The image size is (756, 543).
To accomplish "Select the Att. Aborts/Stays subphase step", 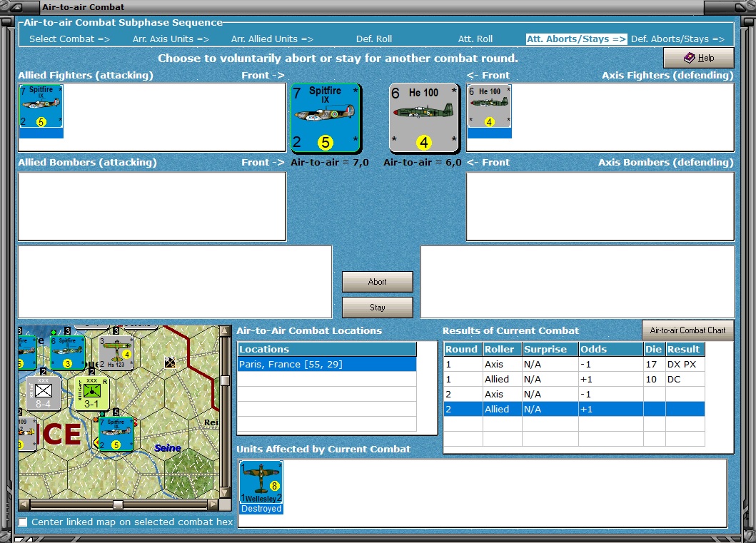I will tap(576, 39).
